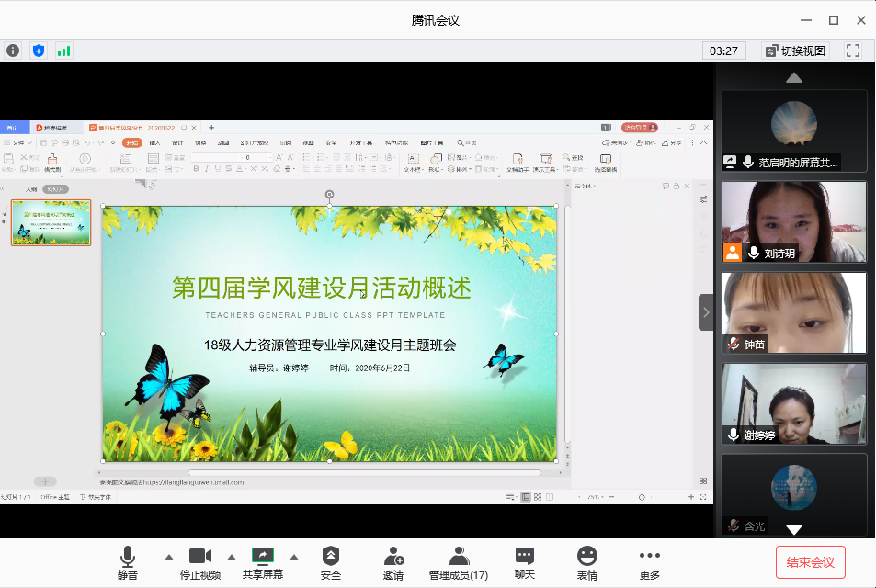Open the 邀请 invite dialog
The image size is (876, 588).
coord(393,562)
